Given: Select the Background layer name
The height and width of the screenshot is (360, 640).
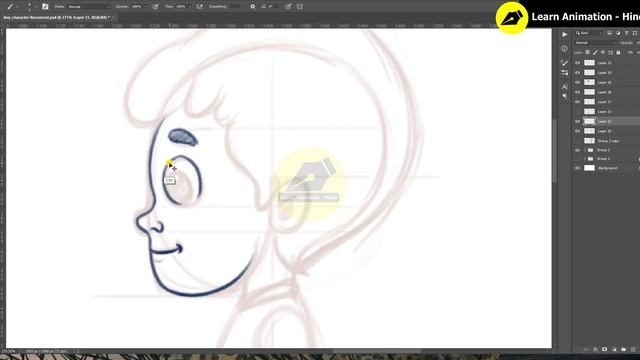Looking at the screenshot, I should 607,168.
